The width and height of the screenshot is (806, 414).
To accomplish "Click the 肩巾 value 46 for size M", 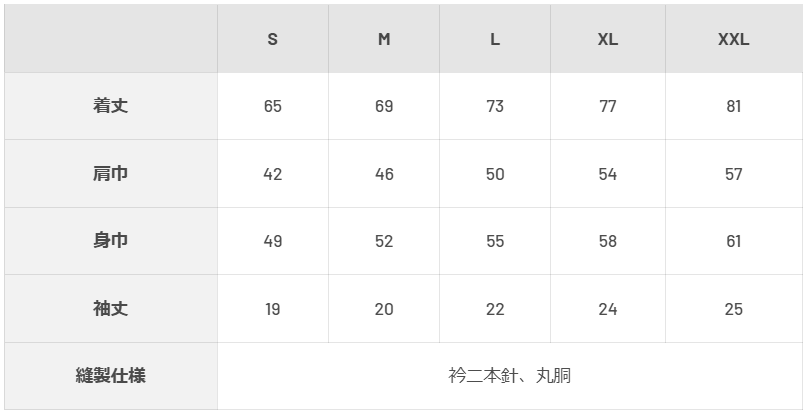I will click(x=384, y=174).
